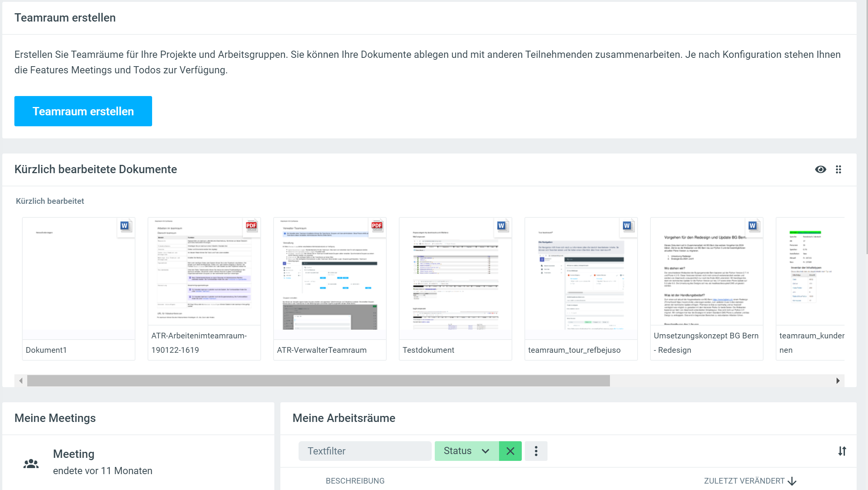This screenshot has width=868, height=490.
Task: Click Word icon on Dokument1 thumbnail
Action: click(x=125, y=226)
